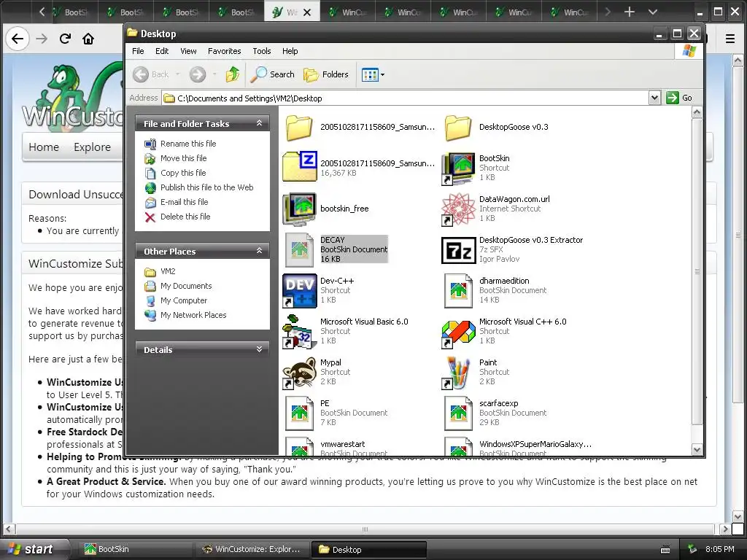The image size is (747, 560).
Task: Click the Explorer Back button
Action: (x=151, y=74)
